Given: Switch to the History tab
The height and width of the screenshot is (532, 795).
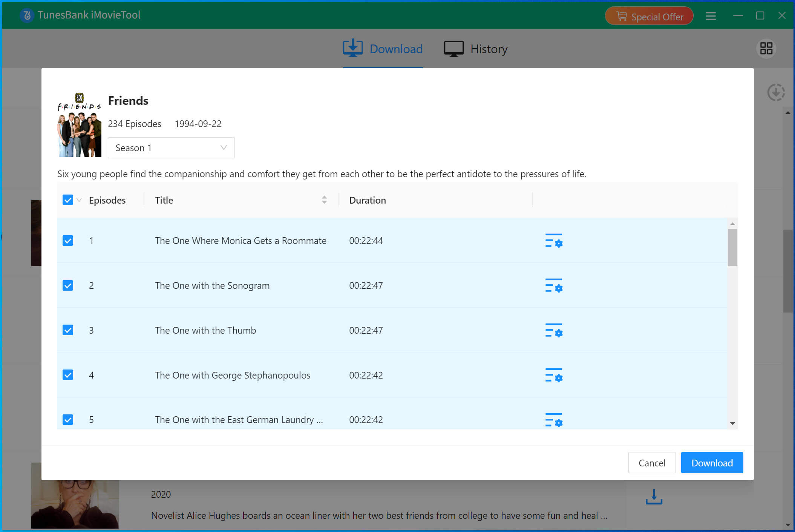Looking at the screenshot, I should pyautogui.click(x=476, y=49).
